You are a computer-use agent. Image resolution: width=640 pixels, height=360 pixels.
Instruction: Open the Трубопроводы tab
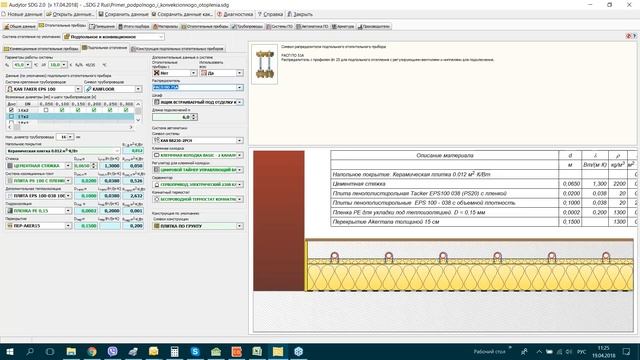click(x=247, y=27)
